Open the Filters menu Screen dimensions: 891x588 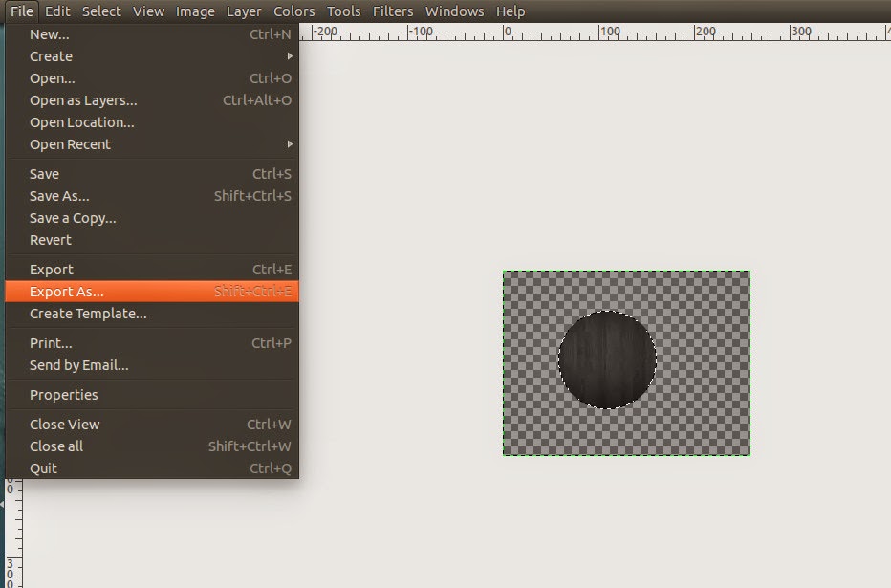tap(393, 11)
